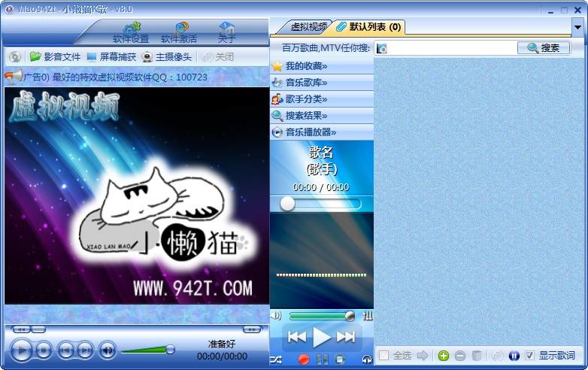
Task: Click the singer icon beside 歌手分类
Action: tap(277, 99)
